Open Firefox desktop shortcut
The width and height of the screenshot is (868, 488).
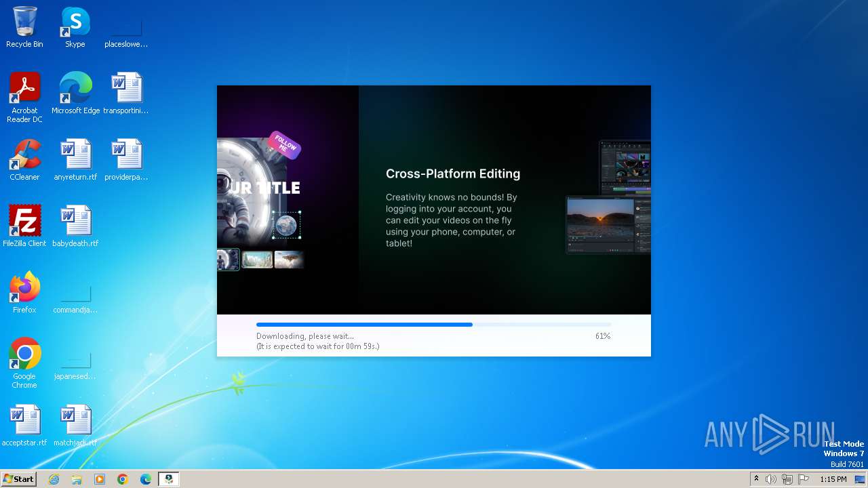24,292
